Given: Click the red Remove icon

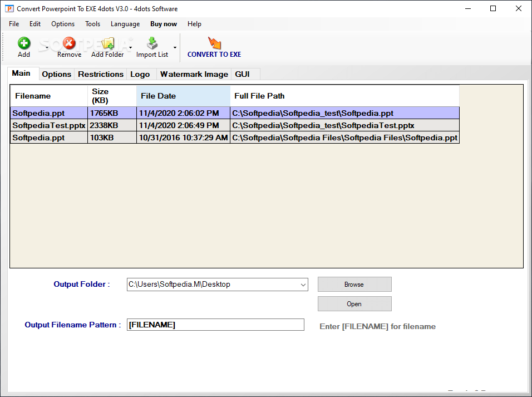Looking at the screenshot, I should pyautogui.click(x=69, y=43).
